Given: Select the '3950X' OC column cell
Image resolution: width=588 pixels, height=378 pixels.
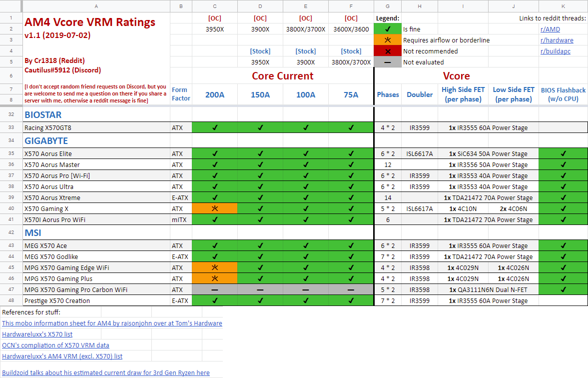Looking at the screenshot, I should (214, 29).
